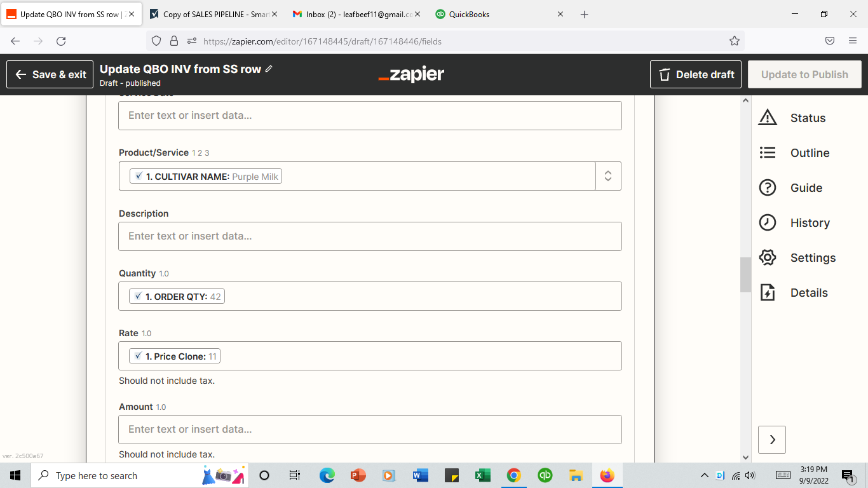Open QuickBooks app from taskbar
The width and height of the screenshot is (868, 488).
(545, 475)
